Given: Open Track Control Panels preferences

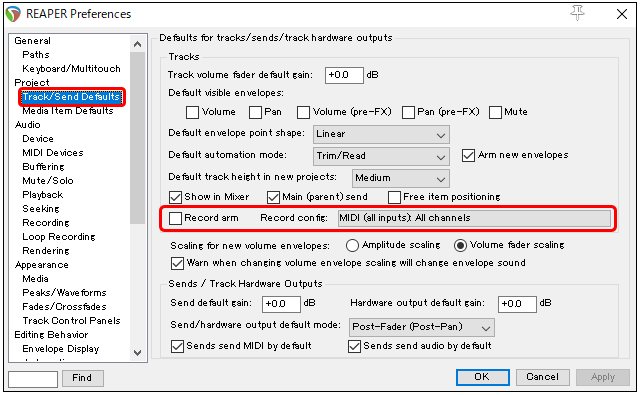Looking at the screenshot, I should (x=71, y=321).
